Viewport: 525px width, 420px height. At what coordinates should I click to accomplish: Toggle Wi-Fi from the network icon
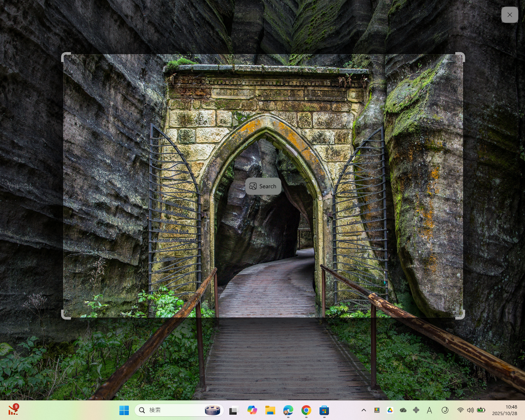point(460,410)
